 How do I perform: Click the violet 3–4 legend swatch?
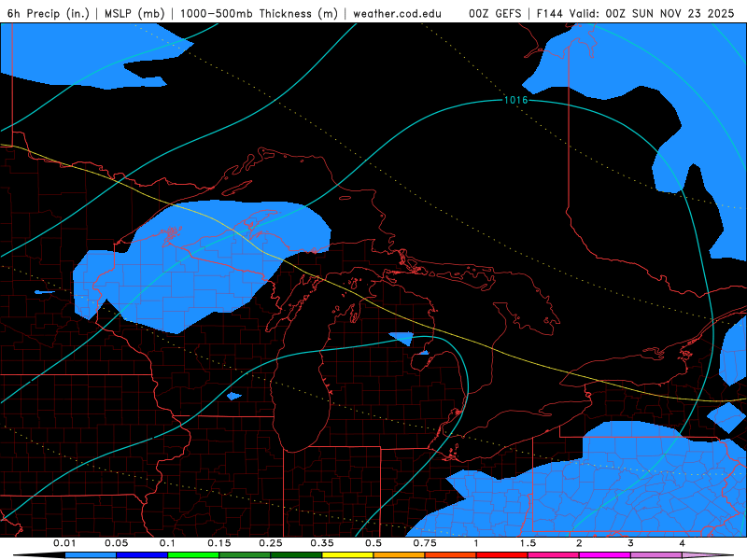point(656,555)
